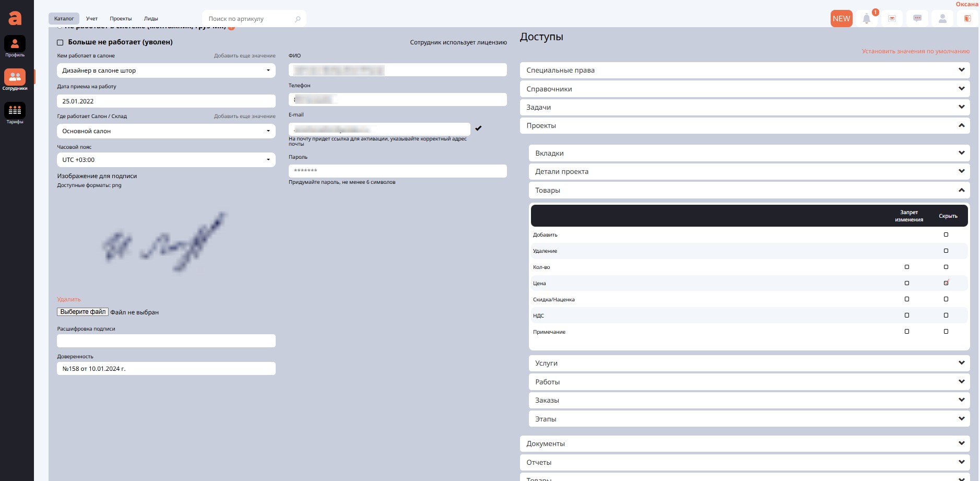This screenshot has height=481, width=980.
Task: Open the notifications bell icon
Action: click(x=866, y=19)
